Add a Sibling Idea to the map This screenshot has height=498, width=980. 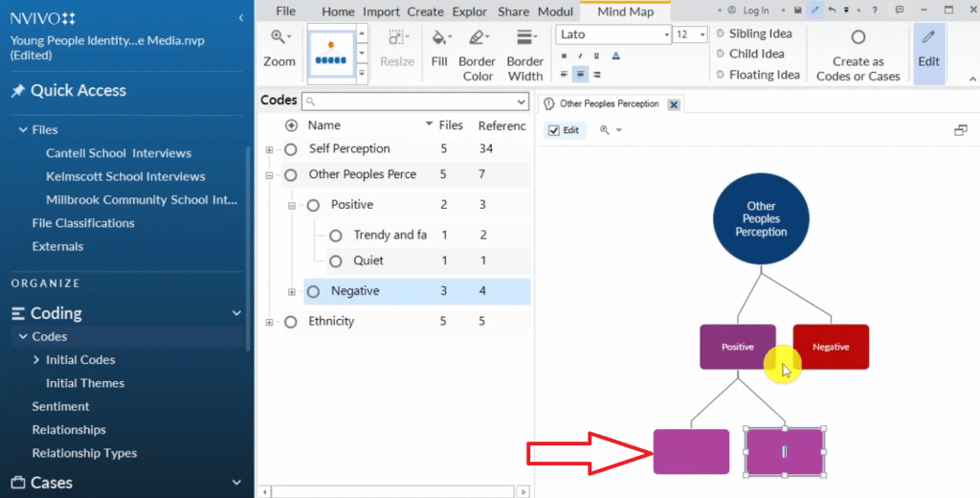click(x=760, y=34)
